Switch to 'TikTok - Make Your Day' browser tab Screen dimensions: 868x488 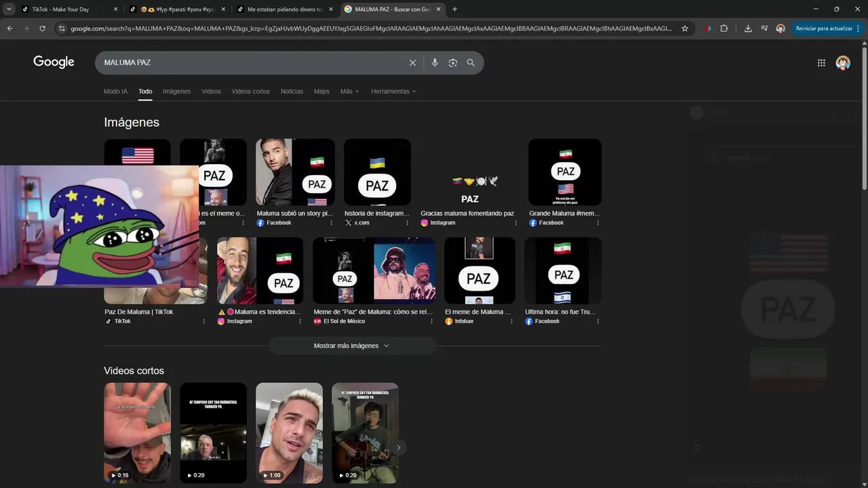coord(70,9)
